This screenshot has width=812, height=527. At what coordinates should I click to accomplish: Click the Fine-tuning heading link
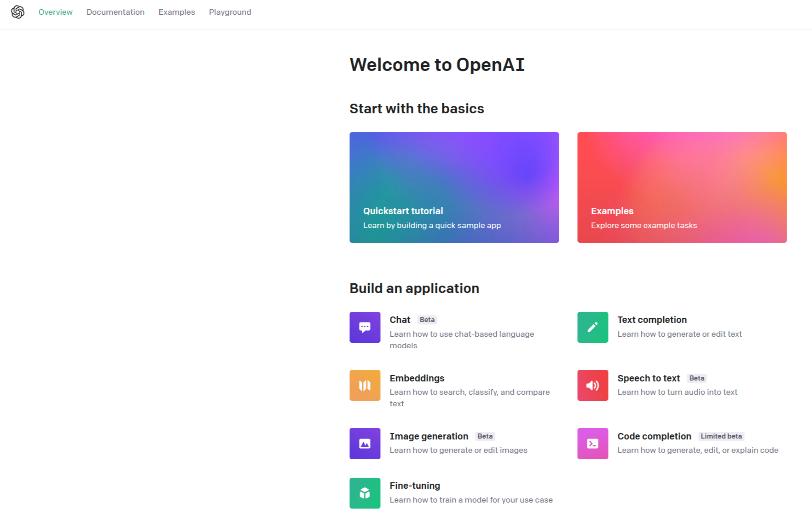pos(415,486)
